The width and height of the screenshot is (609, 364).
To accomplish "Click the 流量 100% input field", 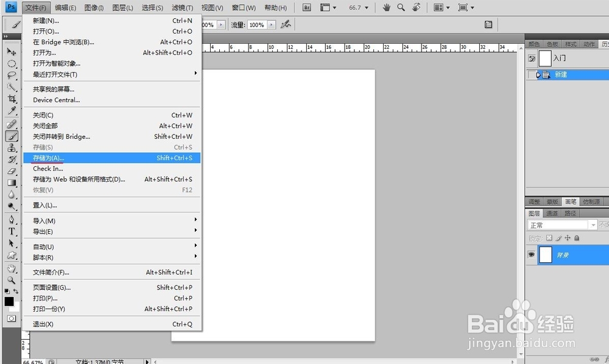I will tap(258, 25).
